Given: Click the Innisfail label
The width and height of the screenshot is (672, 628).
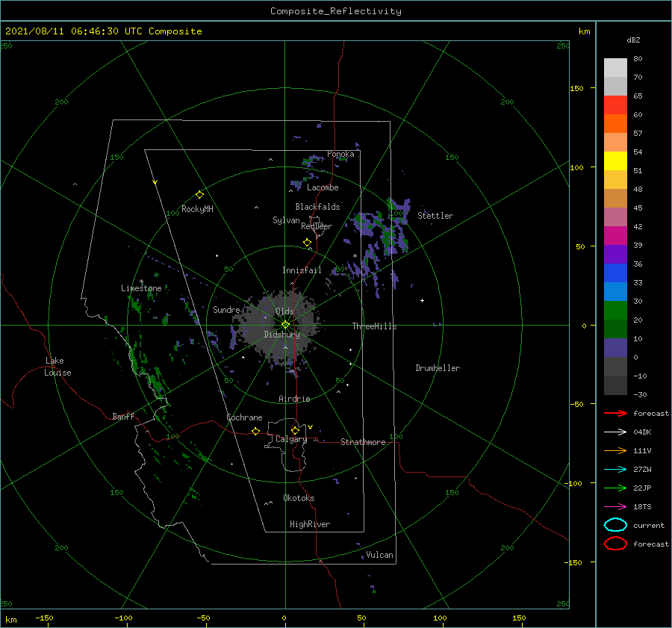Looking at the screenshot, I should tap(302, 270).
